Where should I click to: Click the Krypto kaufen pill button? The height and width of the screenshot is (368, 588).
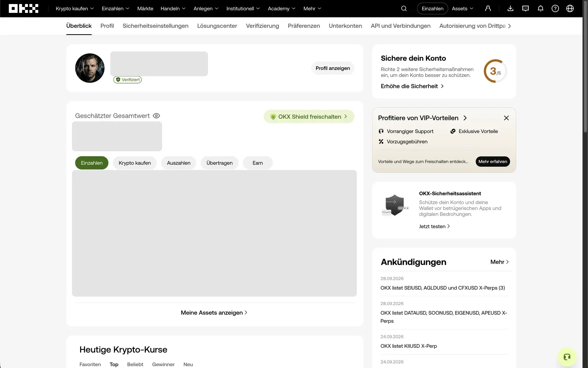click(135, 163)
